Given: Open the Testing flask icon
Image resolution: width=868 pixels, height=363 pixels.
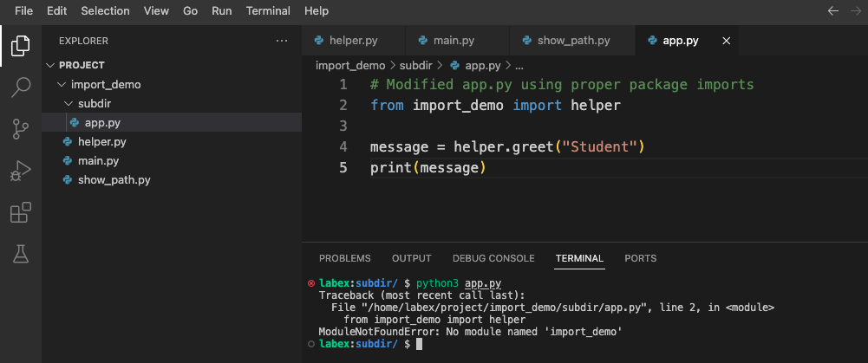Looking at the screenshot, I should (21, 254).
